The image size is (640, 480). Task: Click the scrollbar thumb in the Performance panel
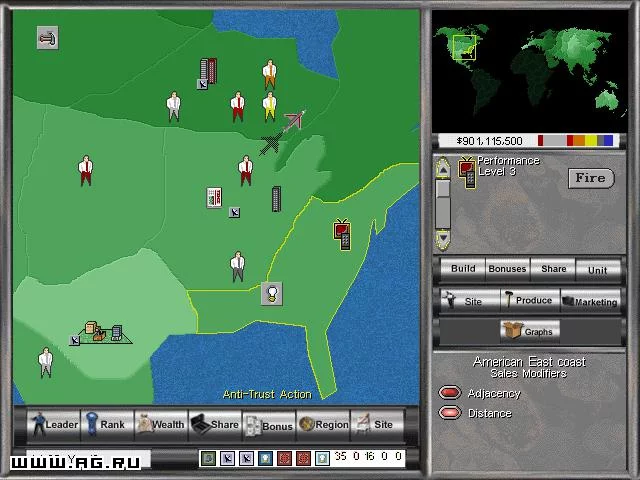pyautogui.click(x=443, y=189)
